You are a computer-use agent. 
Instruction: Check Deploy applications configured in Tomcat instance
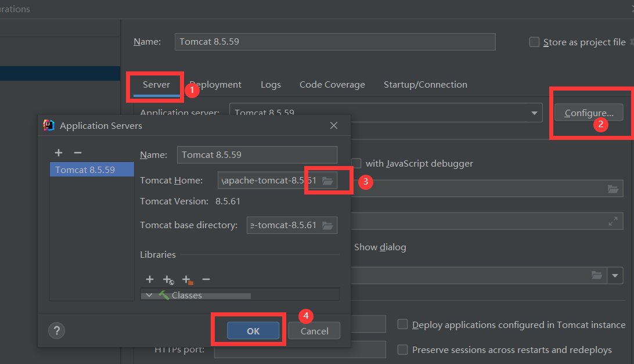[x=402, y=325]
